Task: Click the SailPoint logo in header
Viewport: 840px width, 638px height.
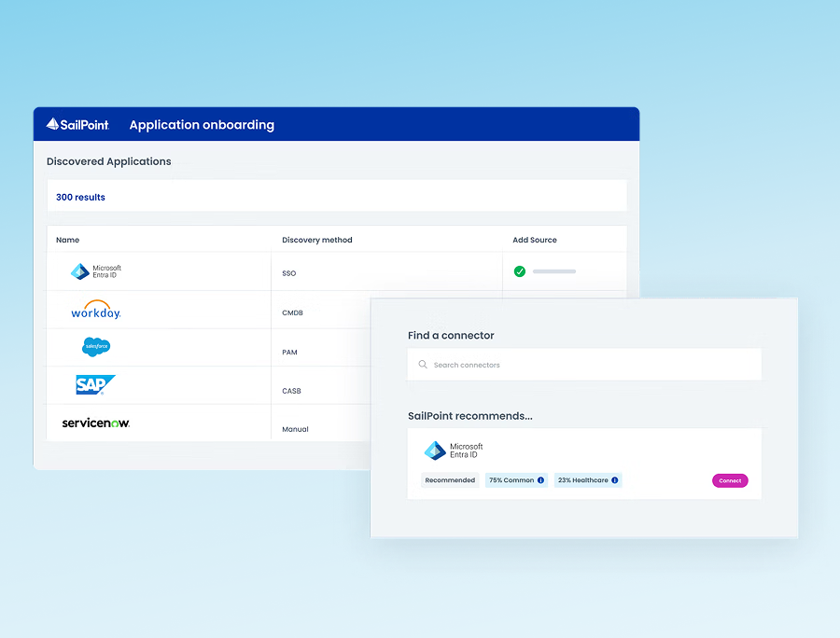Action: pyautogui.click(x=77, y=125)
